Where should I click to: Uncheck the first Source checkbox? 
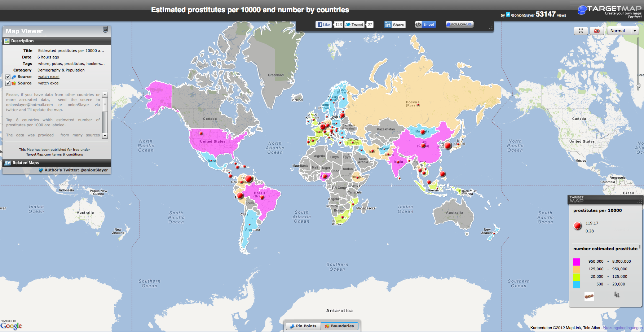click(x=8, y=77)
